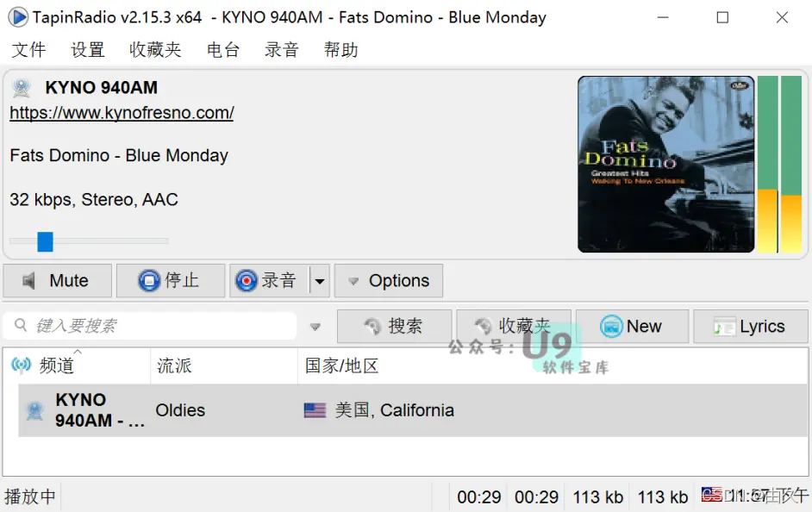Screen dimensions: 812x512
Task: Click the TapinRadio app icon in title bar
Action: [x=18, y=17]
